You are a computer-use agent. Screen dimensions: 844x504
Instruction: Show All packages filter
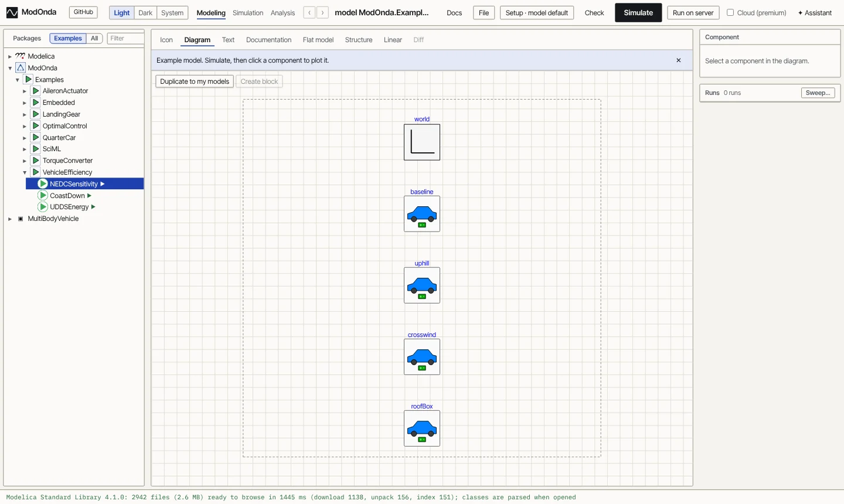(x=94, y=39)
